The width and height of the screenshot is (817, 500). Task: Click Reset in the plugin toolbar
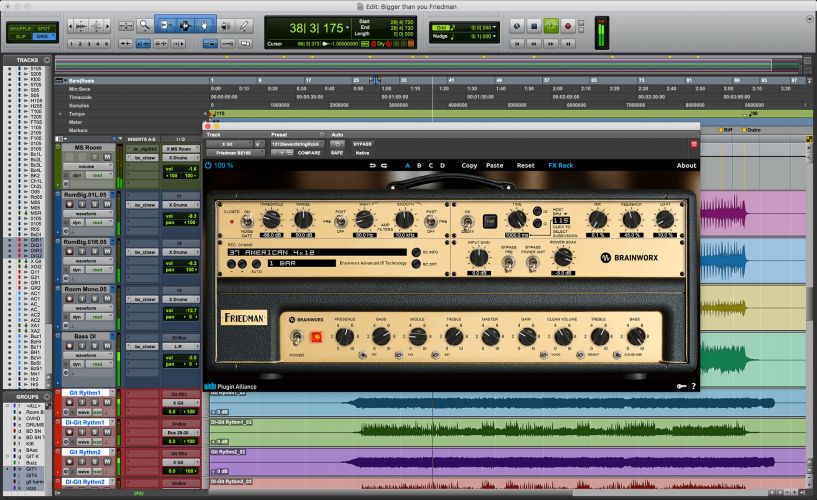(x=526, y=165)
